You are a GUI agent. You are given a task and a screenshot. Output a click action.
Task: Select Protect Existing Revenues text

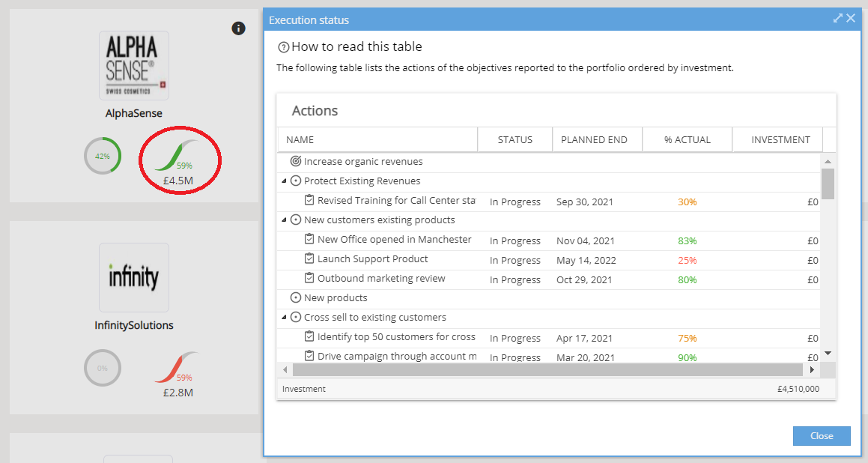pos(362,181)
